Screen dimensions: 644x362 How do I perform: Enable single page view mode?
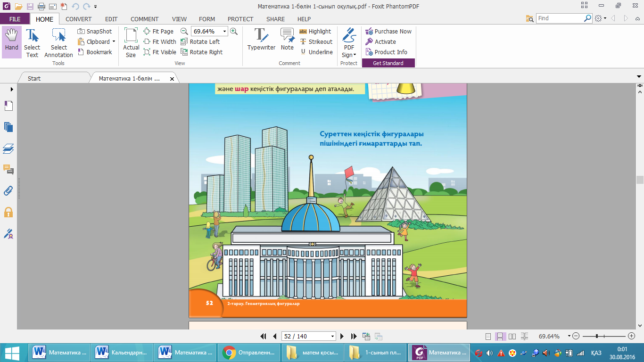click(488, 337)
